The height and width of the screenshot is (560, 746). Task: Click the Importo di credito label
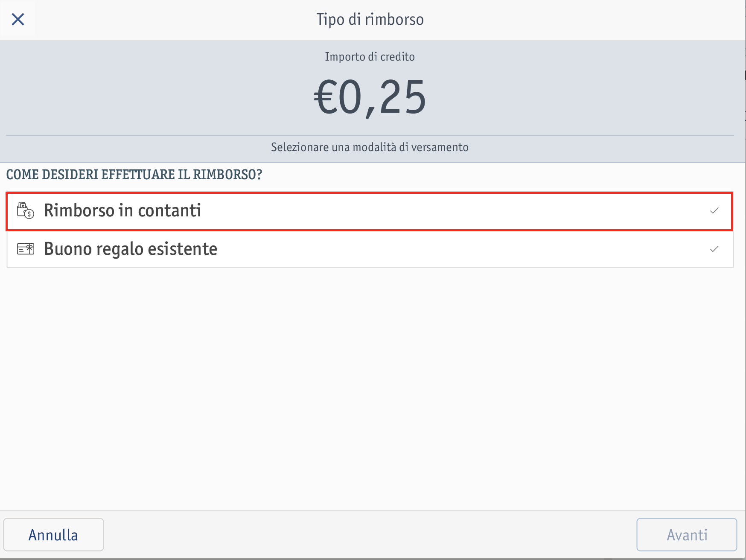click(x=370, y=57)
